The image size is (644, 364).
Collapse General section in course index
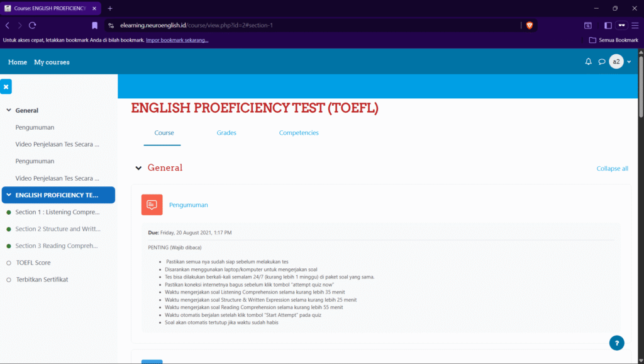[x=9, y=110]
